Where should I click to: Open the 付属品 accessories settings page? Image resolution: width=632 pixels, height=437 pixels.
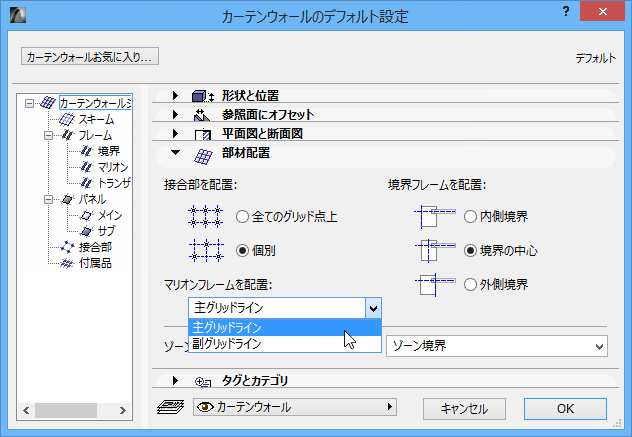click(95, 263)
